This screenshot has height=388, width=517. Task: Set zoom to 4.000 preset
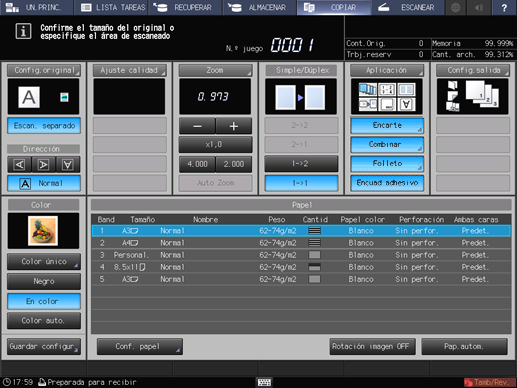tap(197, 164)
